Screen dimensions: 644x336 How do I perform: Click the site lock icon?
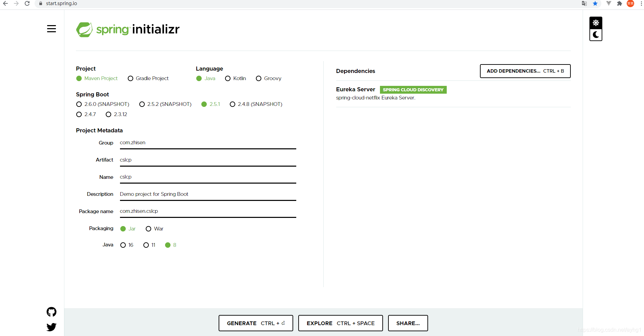41,3
